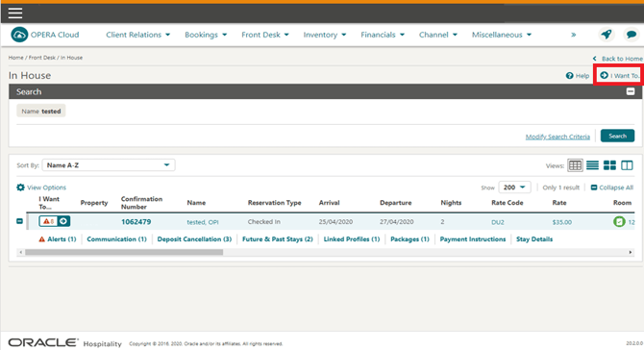The image size is (644, 350).
Task: Show more menus with the double chevron
Action: point(574,35)
